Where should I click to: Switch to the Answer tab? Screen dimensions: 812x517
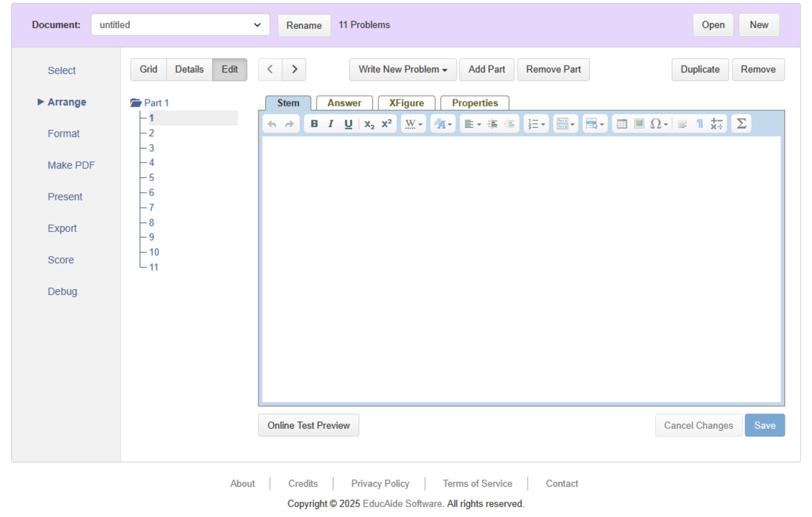(344, 103)
